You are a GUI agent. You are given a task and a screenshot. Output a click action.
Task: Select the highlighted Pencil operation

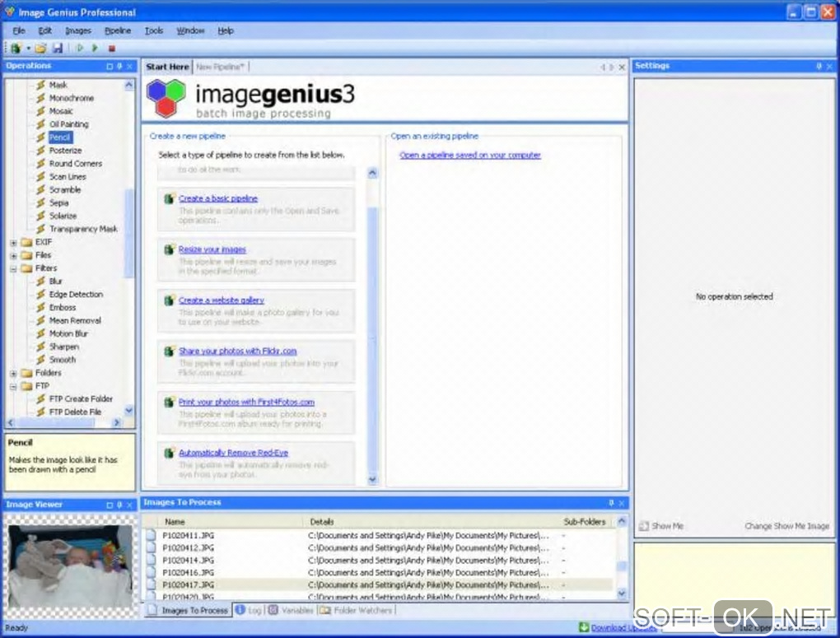click(x=59, y=137)
